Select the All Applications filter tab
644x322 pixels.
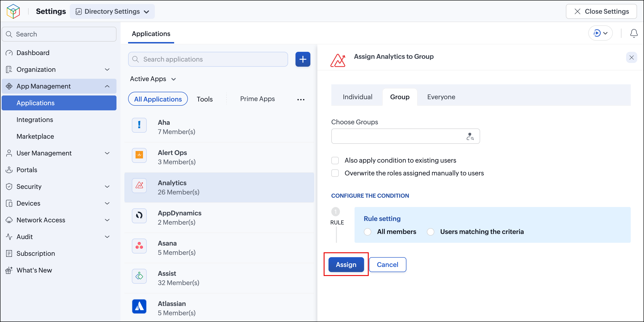(x=158, y=99)
